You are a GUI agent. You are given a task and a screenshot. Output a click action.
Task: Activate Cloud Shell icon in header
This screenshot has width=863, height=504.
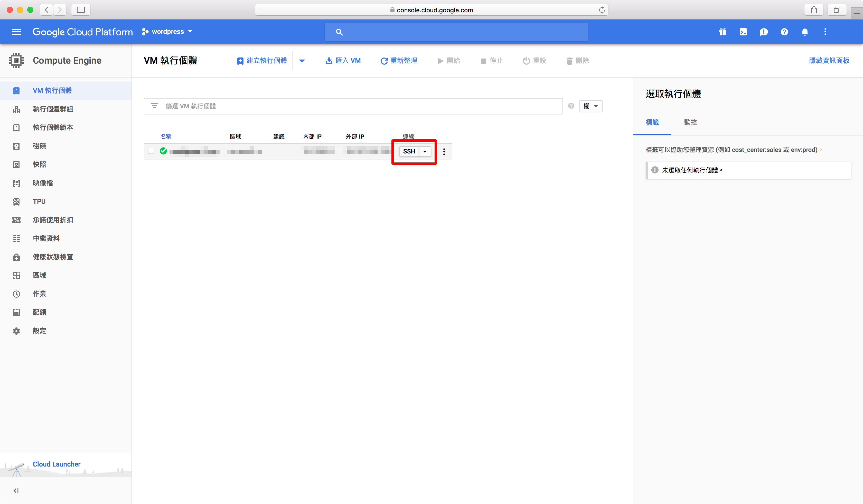743,32
